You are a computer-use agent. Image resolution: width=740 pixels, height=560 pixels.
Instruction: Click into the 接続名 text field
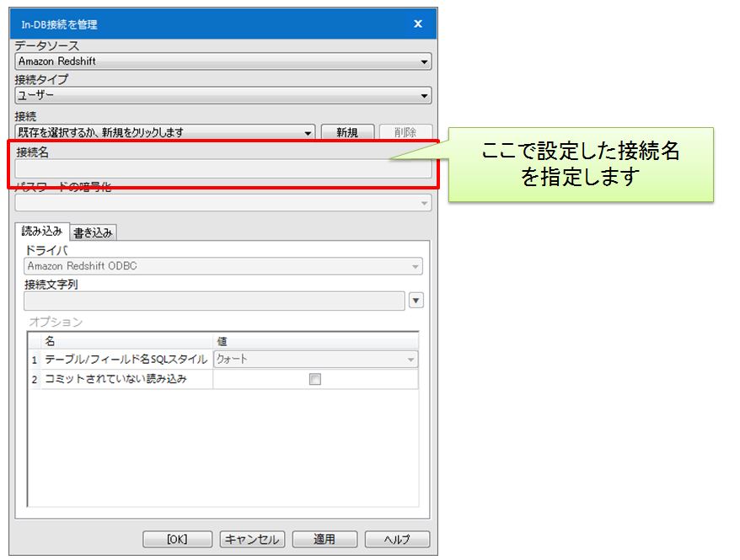click(223, 168)
